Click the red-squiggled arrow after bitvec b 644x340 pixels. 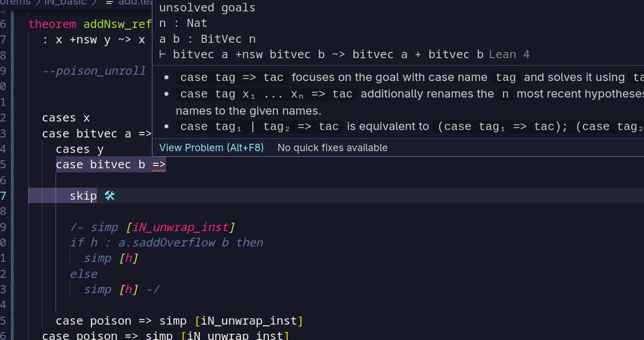(x=159, y=165)
